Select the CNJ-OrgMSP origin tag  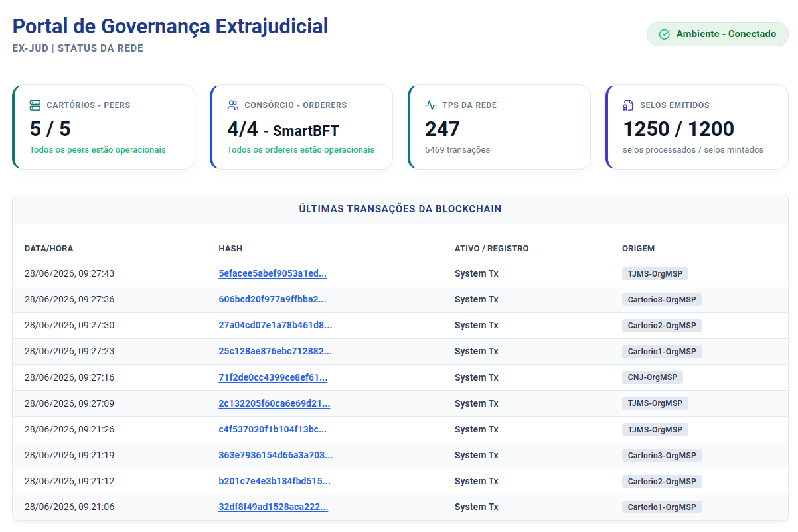(x=653, y=377)
